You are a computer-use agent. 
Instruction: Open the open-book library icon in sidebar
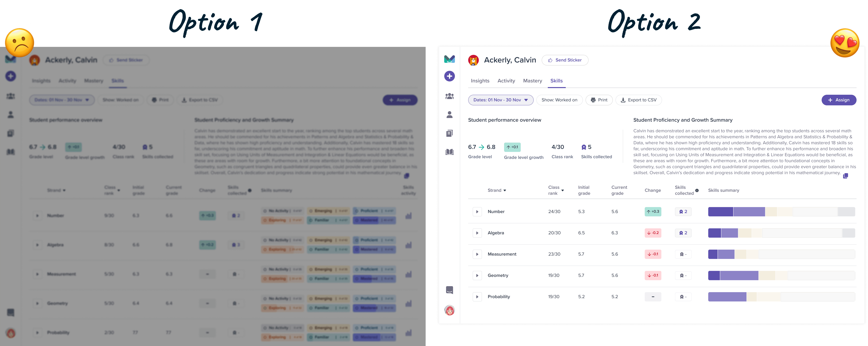point(449,152)
